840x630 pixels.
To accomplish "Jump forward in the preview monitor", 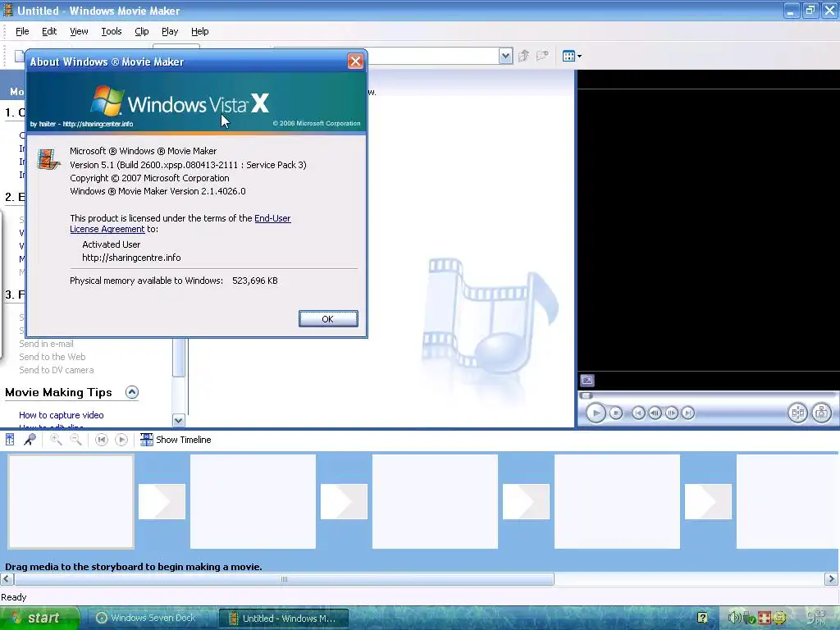I will 688,413.
